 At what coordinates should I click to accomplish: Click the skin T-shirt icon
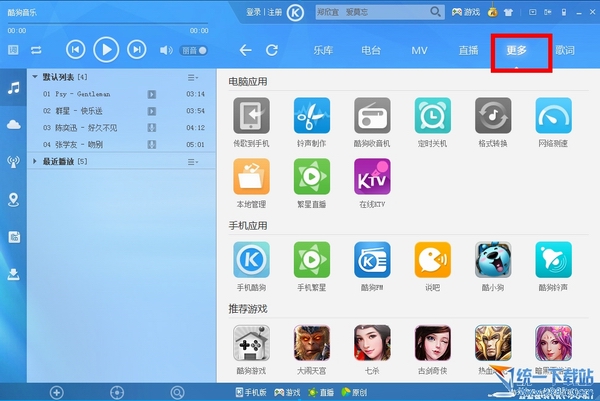point(508,12)
